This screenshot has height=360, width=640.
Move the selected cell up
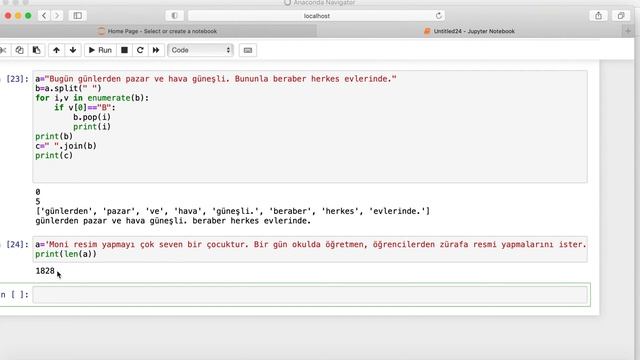tap(56, 50)
